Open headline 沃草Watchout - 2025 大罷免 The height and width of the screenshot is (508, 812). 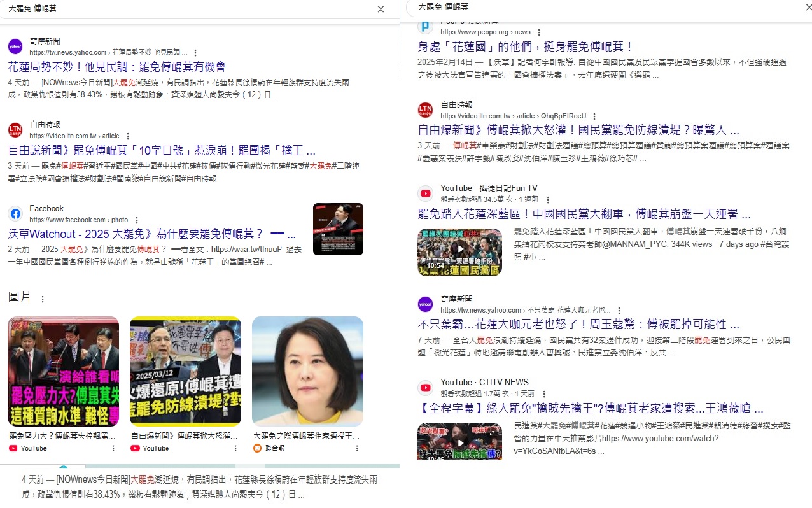pyautogui.click(x=152, y=234)
